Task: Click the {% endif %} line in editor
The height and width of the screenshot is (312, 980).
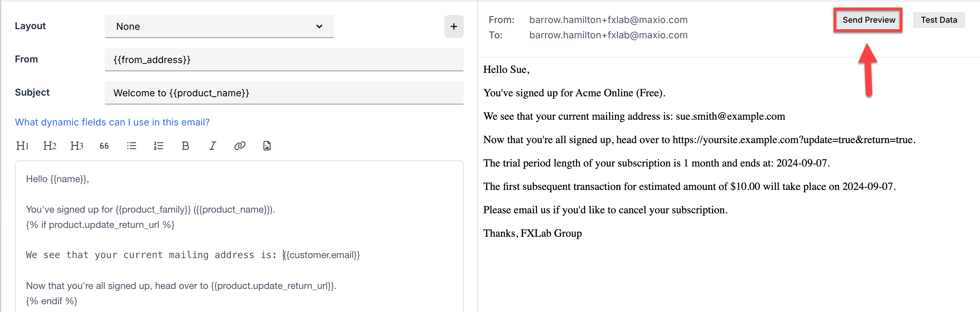Action: coord(52,301)
